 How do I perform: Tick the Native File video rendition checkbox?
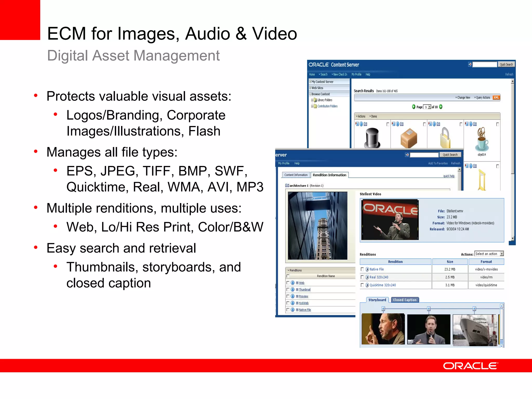[362, 269]
